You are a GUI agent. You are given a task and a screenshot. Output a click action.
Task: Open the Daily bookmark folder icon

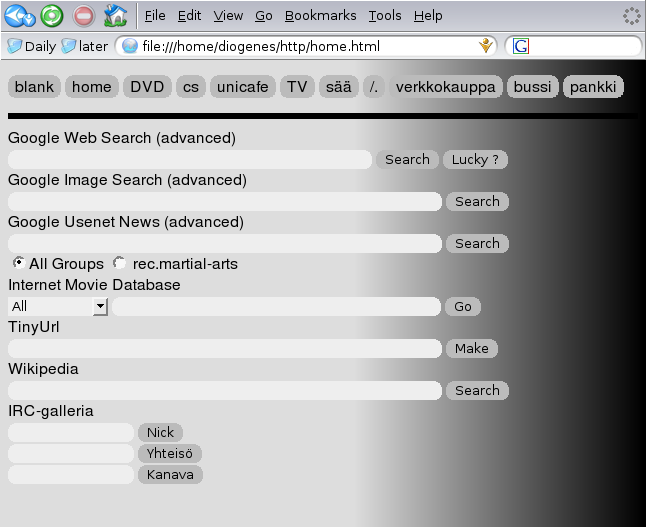click(14, 46)
